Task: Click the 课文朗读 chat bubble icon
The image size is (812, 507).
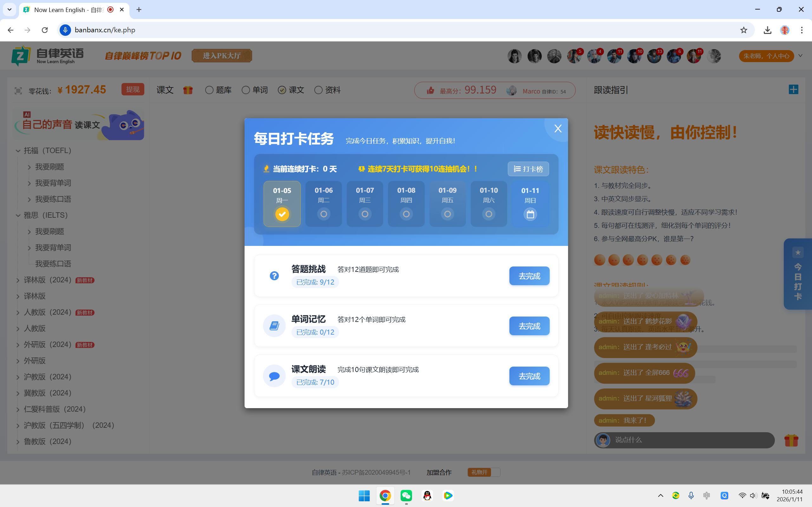Action: point(274,376)
